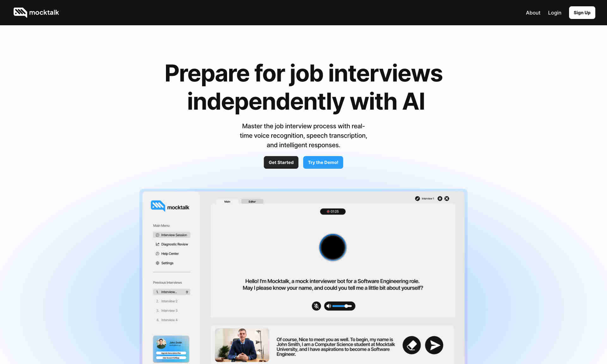Click the Diagnostic Review icon
The image size is (607, 364).
click(157, 244)
